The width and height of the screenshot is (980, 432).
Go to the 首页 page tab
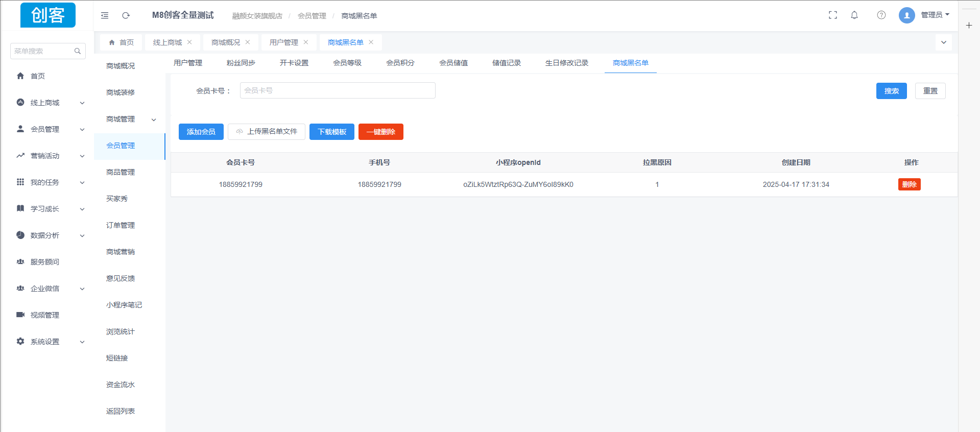click(121, 42)
